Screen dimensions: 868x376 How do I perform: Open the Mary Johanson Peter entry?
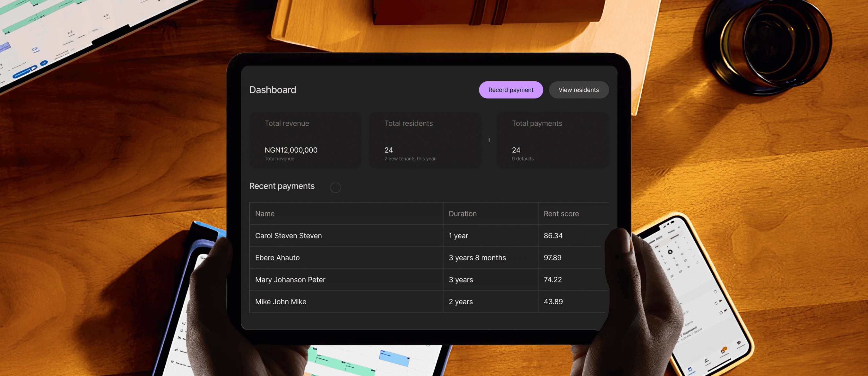(290, 279)
